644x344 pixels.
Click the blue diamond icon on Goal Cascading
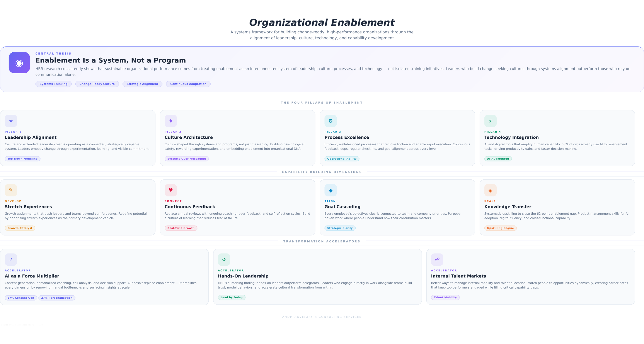[x=331, y=190]
